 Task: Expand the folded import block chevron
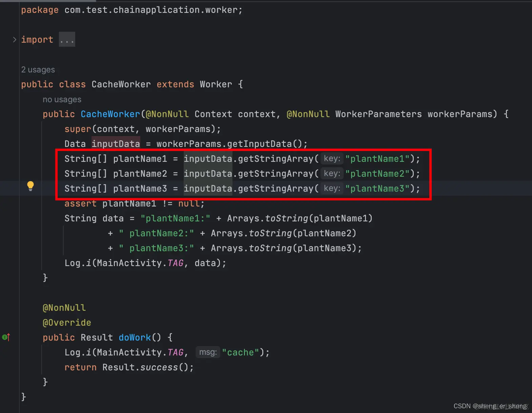coord(15,40)
